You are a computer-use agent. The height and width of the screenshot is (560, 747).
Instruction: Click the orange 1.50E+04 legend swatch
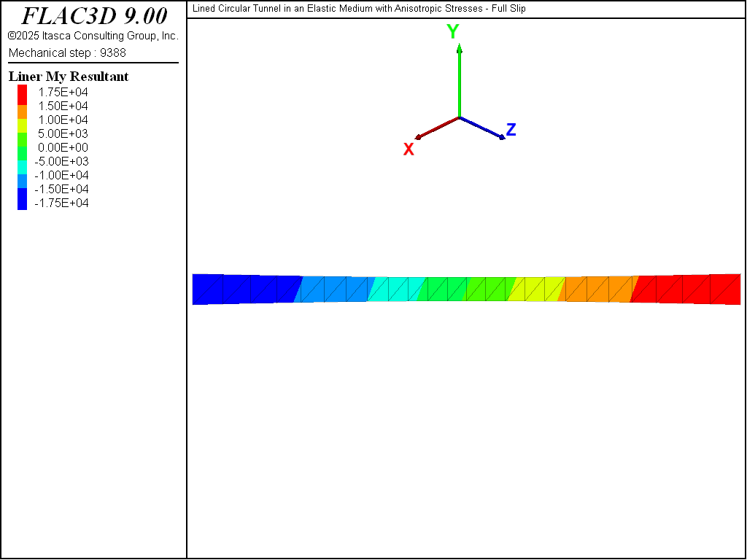[23, 112]
